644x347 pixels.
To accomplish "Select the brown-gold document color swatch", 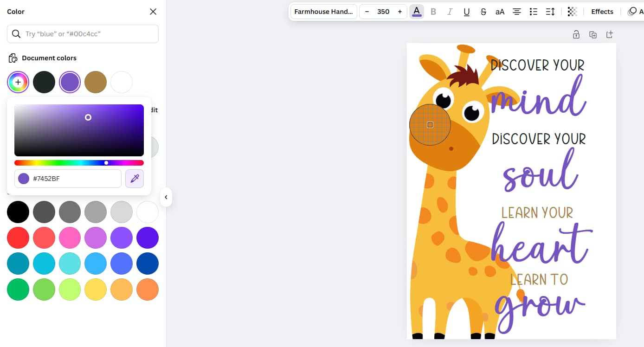I will click(96, 82).
